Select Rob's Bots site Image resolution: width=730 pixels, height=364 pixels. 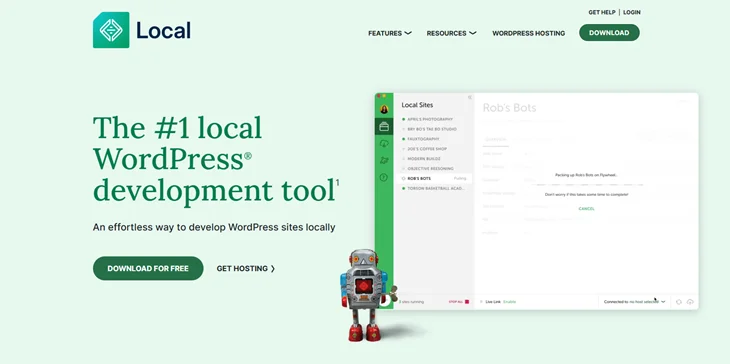coord(433,178)
